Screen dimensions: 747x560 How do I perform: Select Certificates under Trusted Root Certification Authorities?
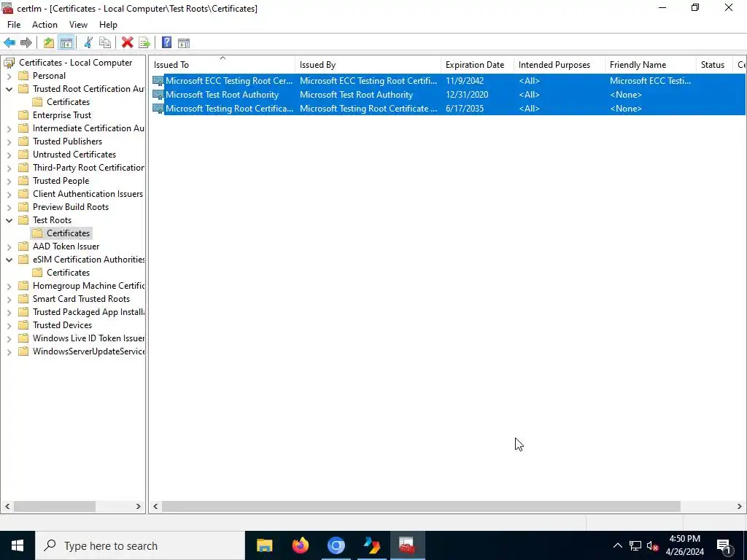click(x=68, y=102)
